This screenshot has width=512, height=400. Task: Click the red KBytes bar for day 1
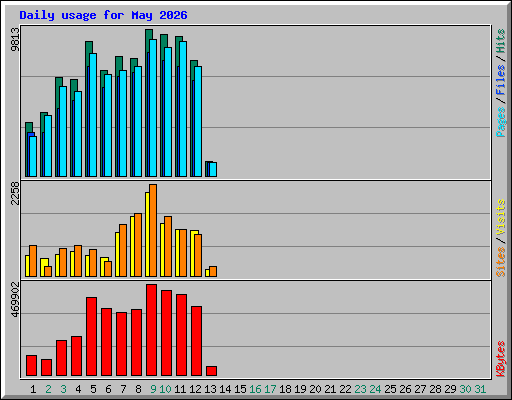(x=31, y=366)
